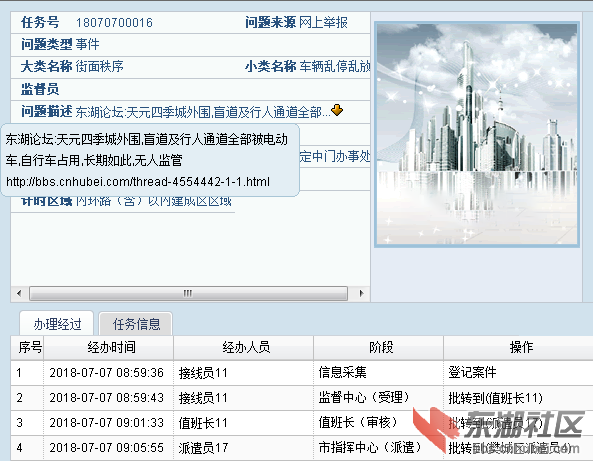The height and width of the screenshot is (461, 593).
Task: Click 值班长11 handler cell
Action: [x=203, y=423]
